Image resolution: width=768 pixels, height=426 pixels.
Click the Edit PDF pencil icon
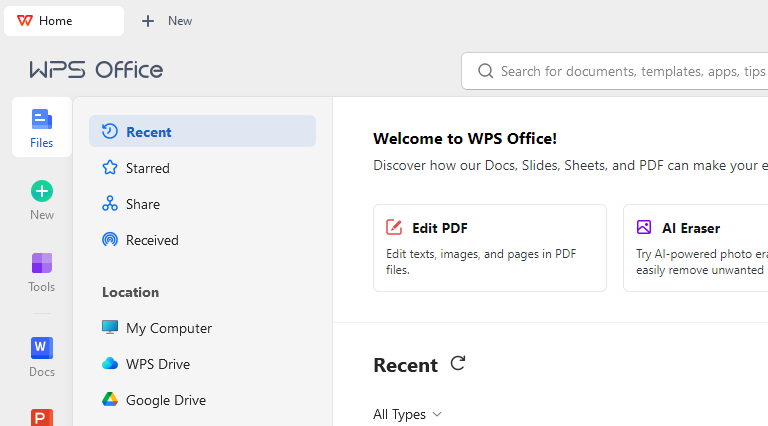click(x=394, y=227)
